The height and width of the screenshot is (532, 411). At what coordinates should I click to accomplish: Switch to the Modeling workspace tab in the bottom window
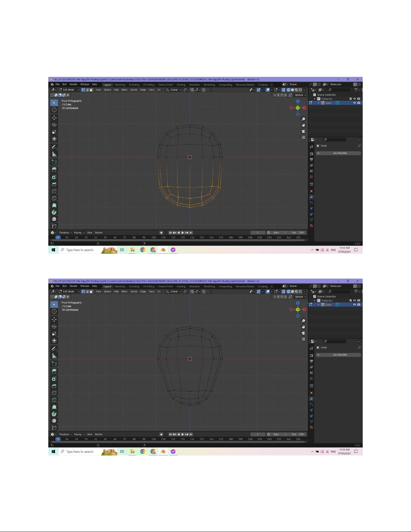pyautogui.click(x=120, y=286)
